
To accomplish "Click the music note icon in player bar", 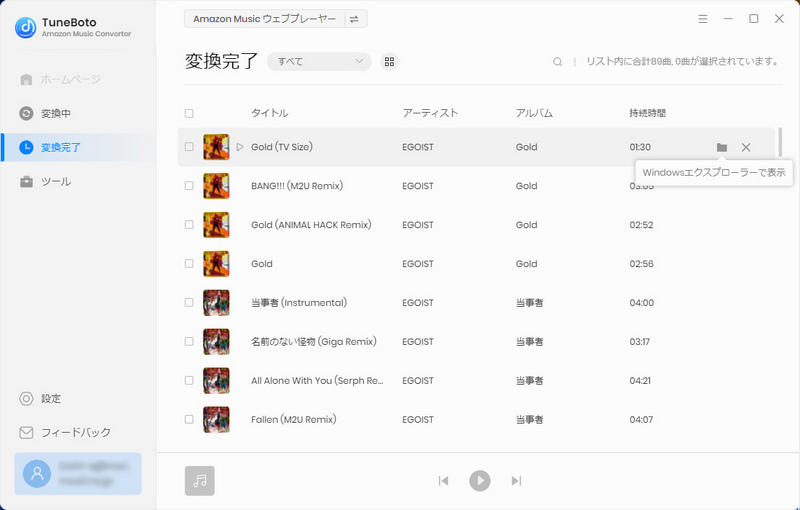I will (x=199, y=480).
